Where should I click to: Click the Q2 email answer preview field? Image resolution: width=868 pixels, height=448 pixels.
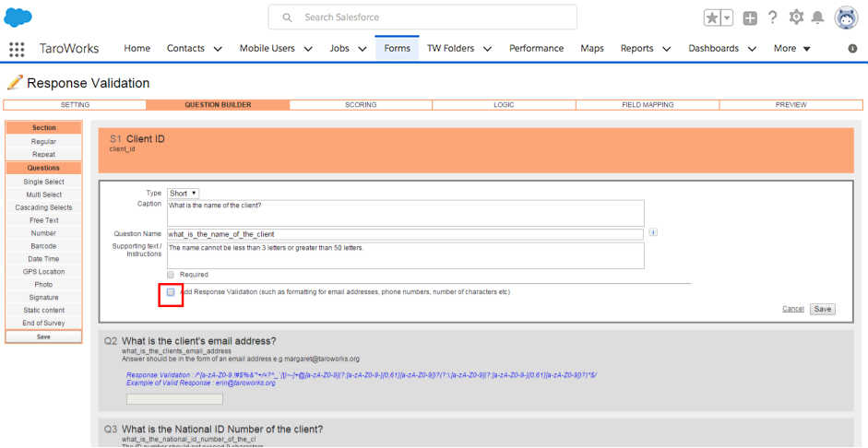click(174, 399)
